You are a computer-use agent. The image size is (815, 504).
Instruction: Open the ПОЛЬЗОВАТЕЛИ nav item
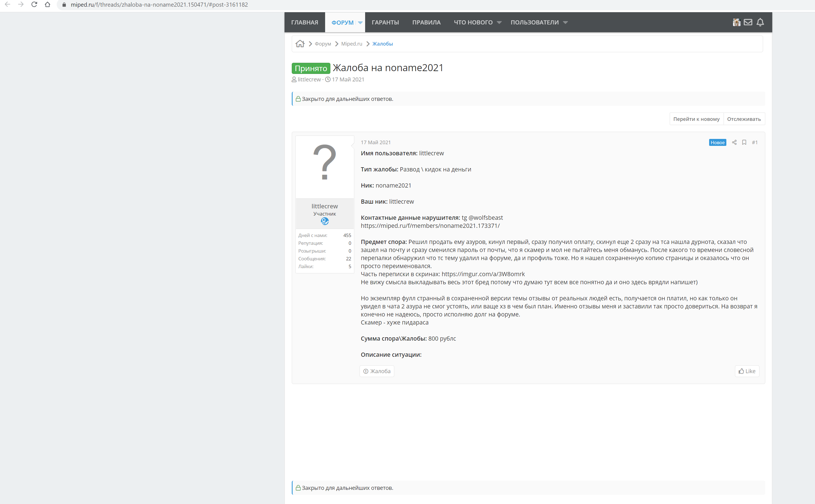click(534, 22)
